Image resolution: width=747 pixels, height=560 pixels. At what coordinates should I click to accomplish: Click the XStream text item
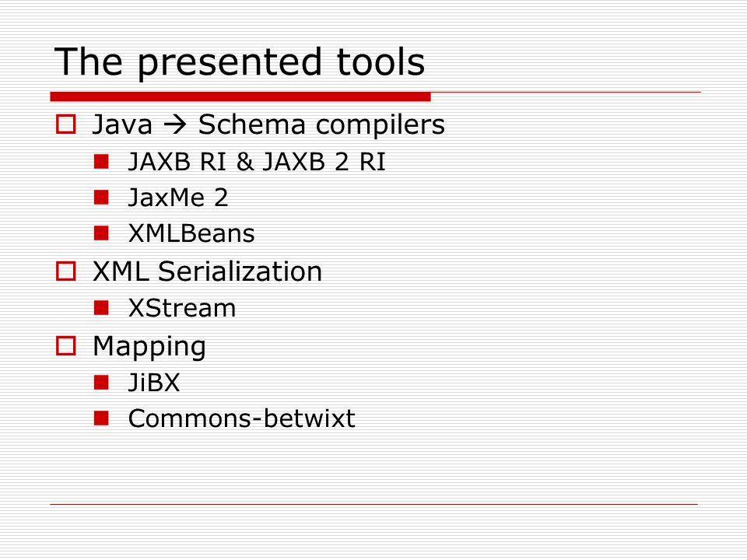tap(182, 308)
